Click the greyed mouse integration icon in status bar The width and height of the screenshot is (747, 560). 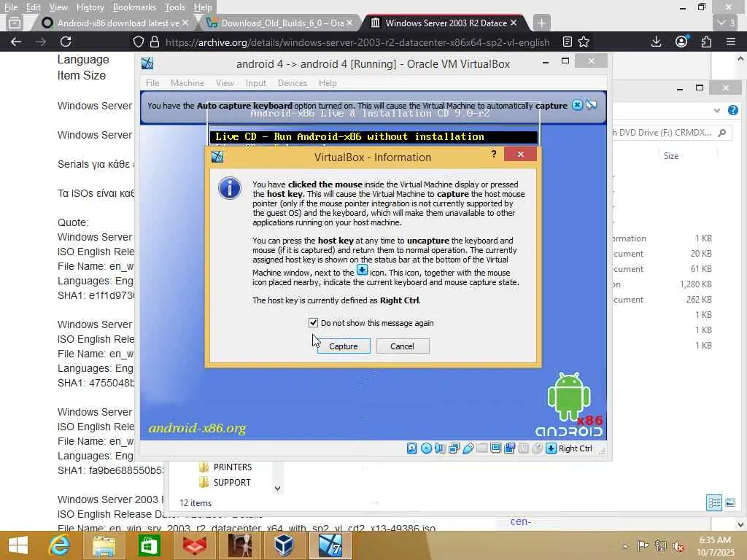pos(537,448)
